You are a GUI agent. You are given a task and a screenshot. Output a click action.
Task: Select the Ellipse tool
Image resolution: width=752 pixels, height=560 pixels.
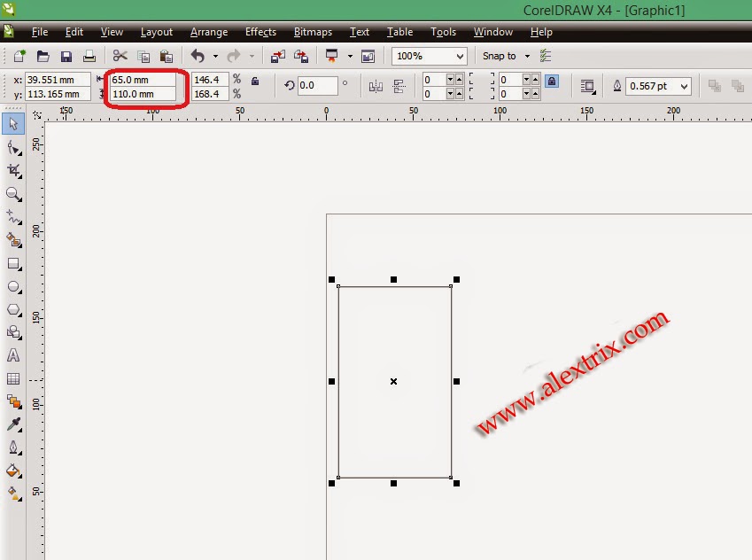[14, 287]
